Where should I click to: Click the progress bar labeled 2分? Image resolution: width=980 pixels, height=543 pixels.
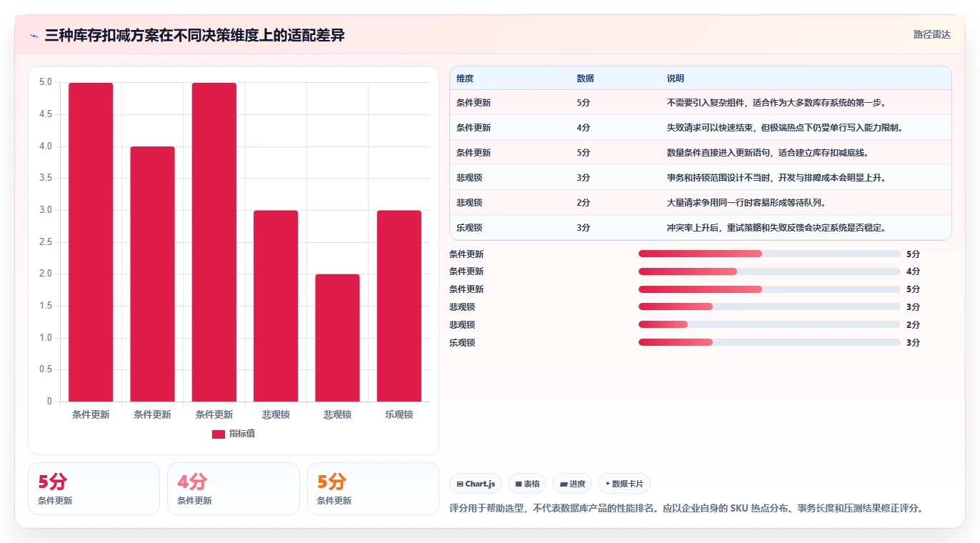click(769, 324)
